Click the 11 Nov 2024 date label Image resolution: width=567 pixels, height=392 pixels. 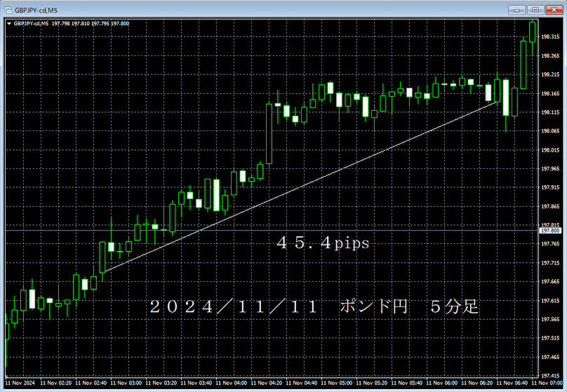[x=20, y=384]
